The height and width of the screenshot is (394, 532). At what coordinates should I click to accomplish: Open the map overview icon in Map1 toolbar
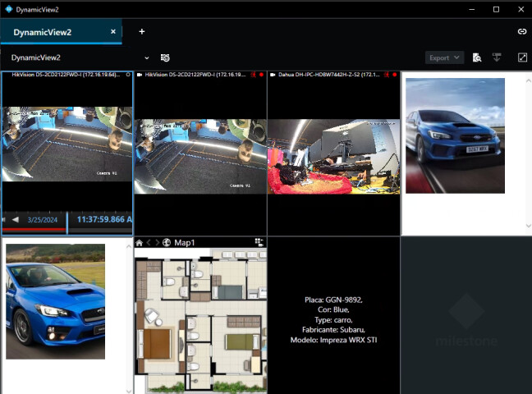259,242
